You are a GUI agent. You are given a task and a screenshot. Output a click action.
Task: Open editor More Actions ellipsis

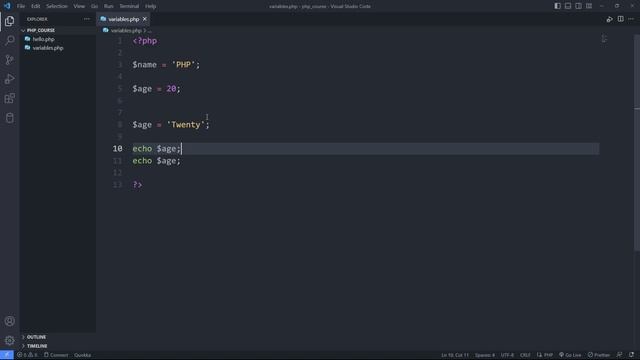point(631,19)
